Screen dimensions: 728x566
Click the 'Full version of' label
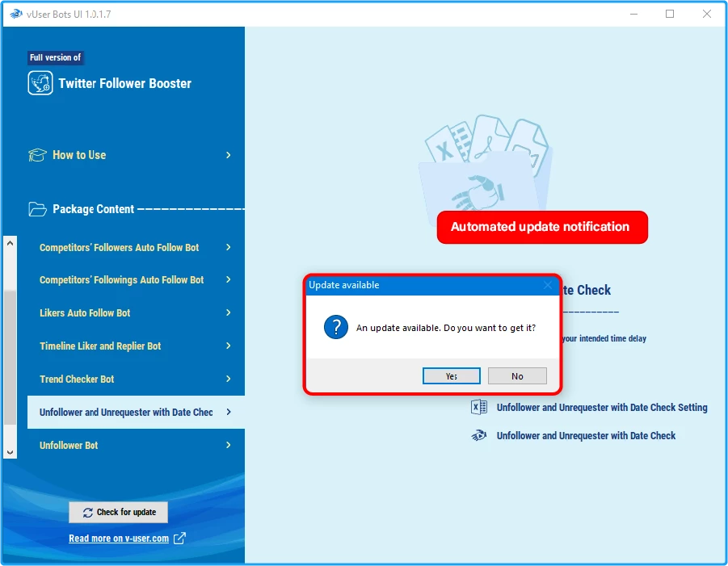(x=55, y=57)
